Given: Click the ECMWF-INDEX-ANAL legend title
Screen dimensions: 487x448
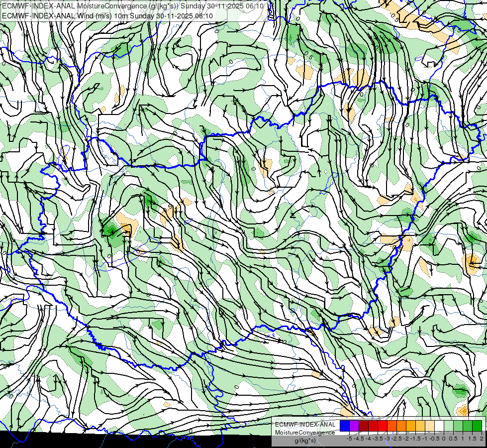Looking at the screenshot, I should pyautogui.click(x=305, y=425).
